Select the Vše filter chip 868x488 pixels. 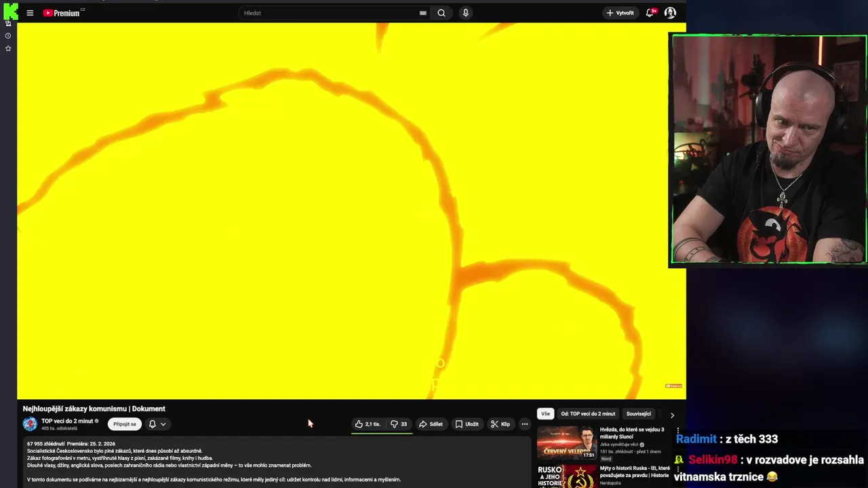545,414
